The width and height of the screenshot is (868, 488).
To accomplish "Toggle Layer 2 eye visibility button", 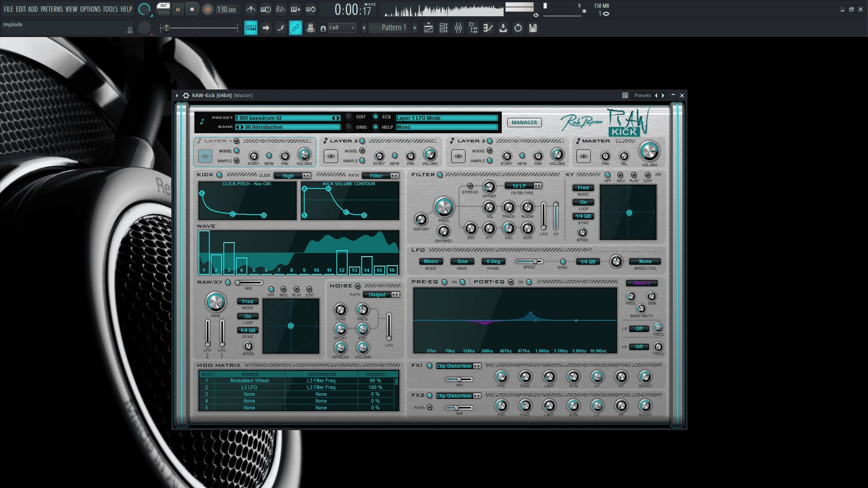I will (331, 156).
